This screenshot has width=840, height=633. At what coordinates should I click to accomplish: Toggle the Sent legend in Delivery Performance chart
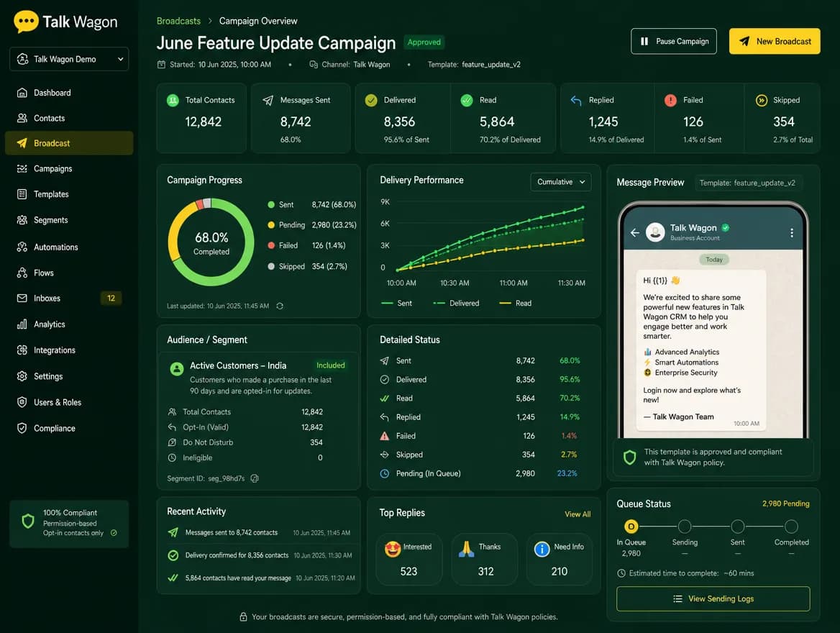click(x=396, y=304)
